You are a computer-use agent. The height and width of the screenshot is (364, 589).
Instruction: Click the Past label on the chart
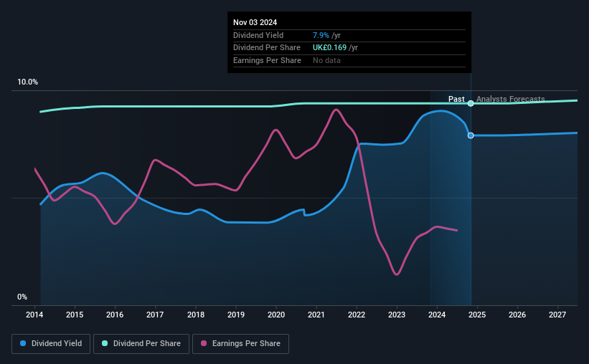[456, 99]
